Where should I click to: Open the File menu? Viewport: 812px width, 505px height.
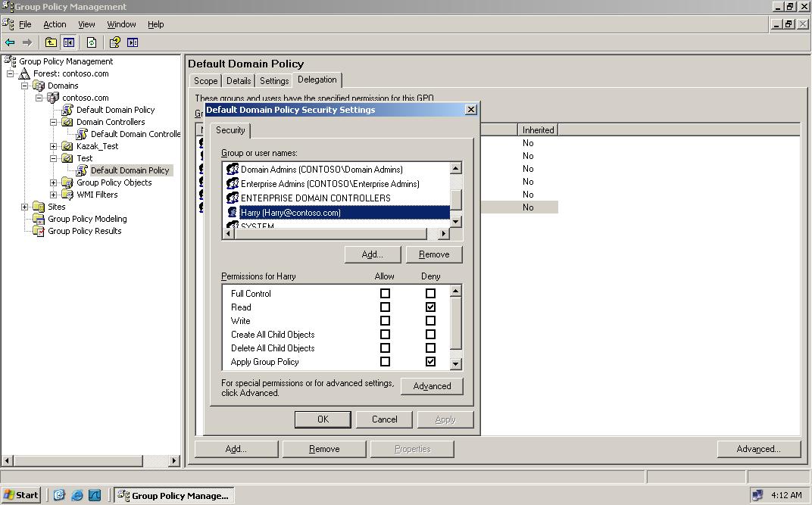point(26,24)
